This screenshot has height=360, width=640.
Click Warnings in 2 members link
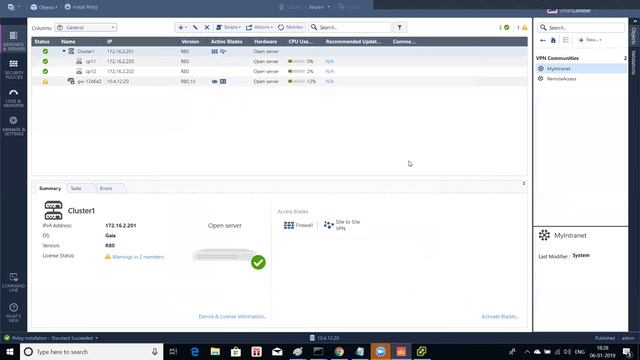(138, 257)
